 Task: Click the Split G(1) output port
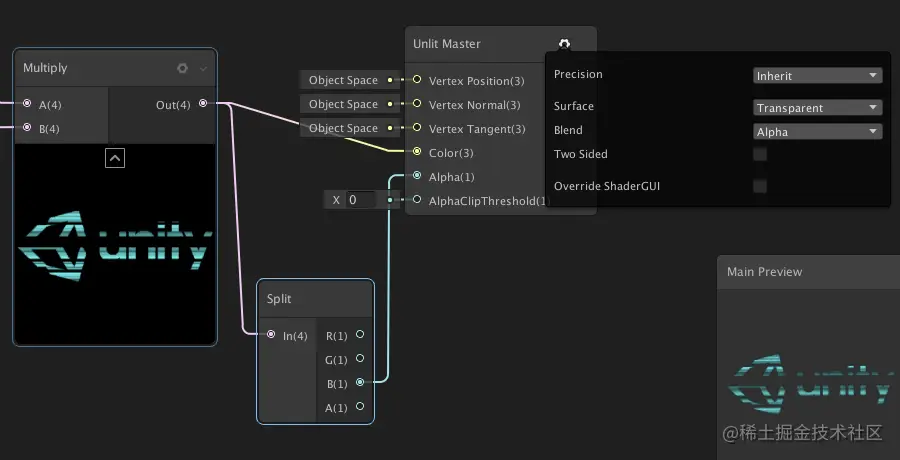[360, 358]
